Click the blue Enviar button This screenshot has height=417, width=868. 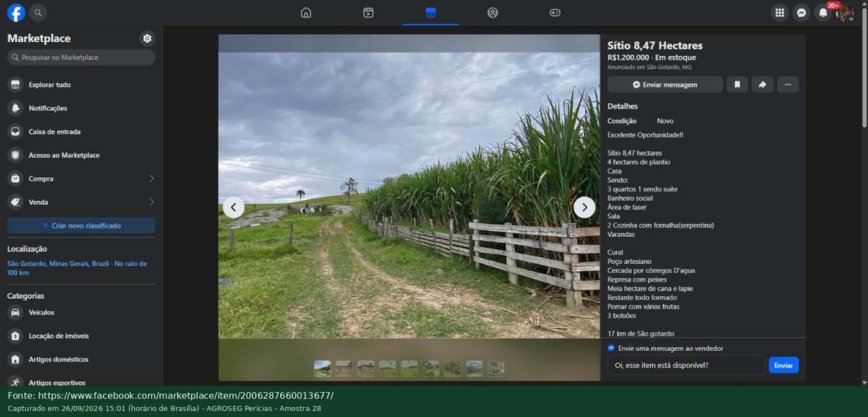[x=784, y=366]
